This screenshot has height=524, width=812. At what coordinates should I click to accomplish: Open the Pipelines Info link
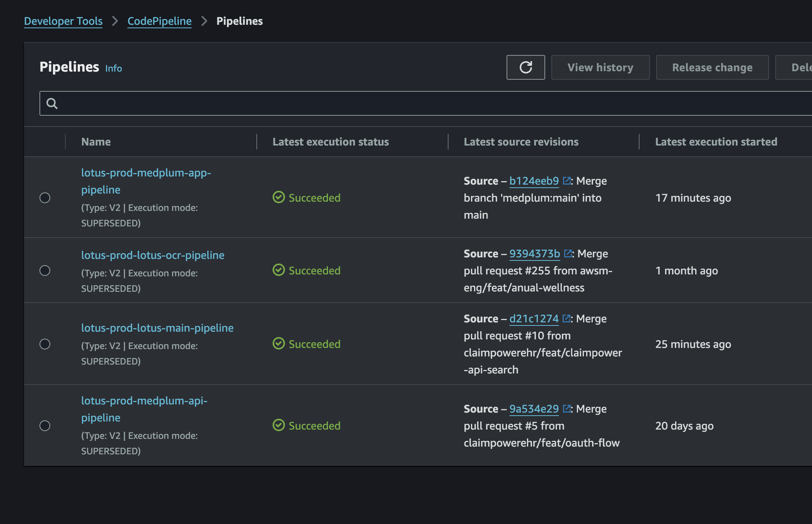(113, 68)
